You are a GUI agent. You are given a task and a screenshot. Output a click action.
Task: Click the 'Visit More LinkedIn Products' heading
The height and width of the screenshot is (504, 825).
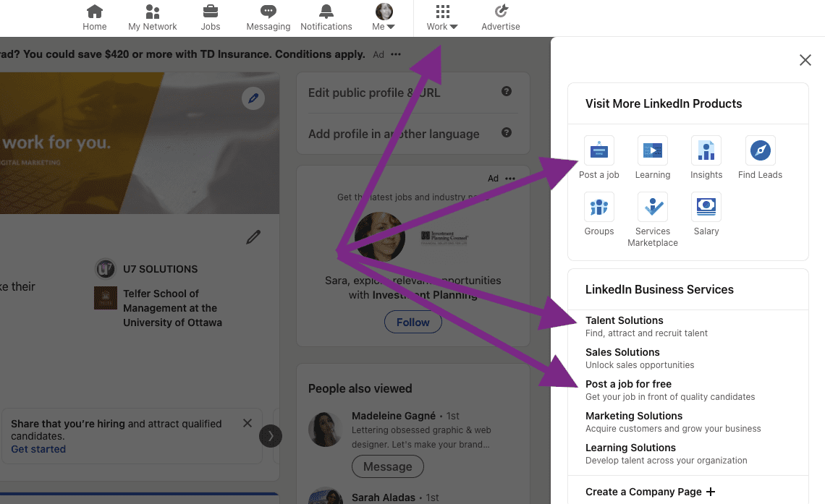(x=664, y=103)
